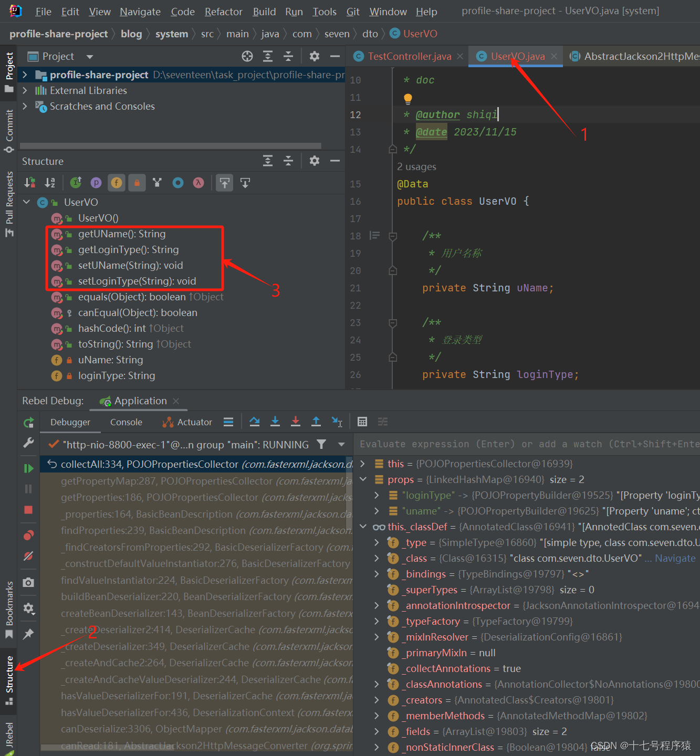Open Pull Requests tool window button
The width and height of the screenshot is (700, 756).
[9, 204]
